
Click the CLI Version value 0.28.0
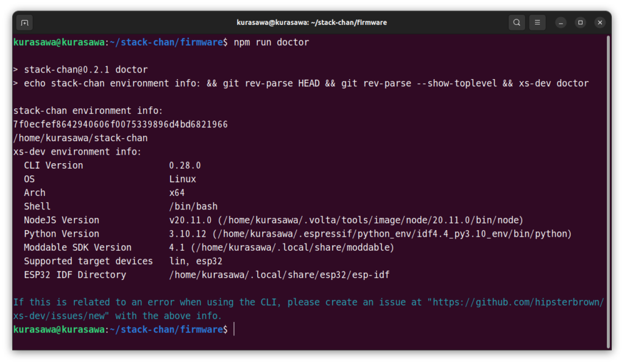pyautogui.click(x=185, y=166)
